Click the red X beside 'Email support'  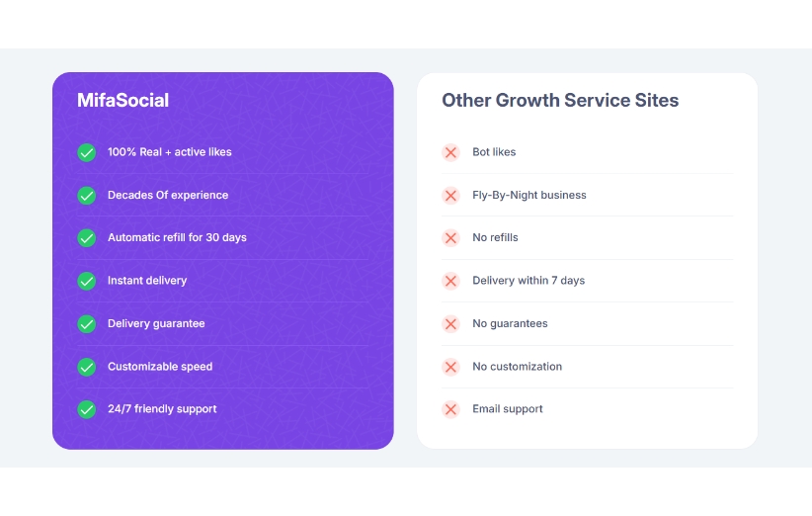tap(450, 409)
